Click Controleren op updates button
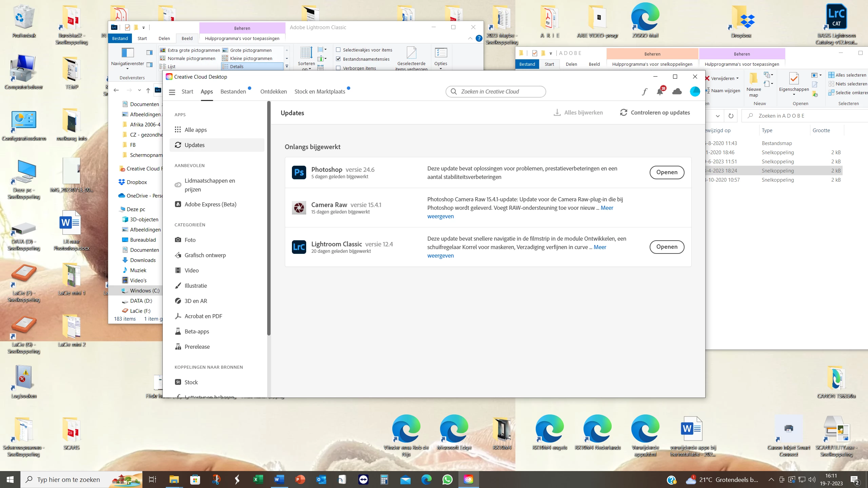Image resolution: width=868 pixels, height=488 pixels. pyautogui.click(x=655, y=113)
